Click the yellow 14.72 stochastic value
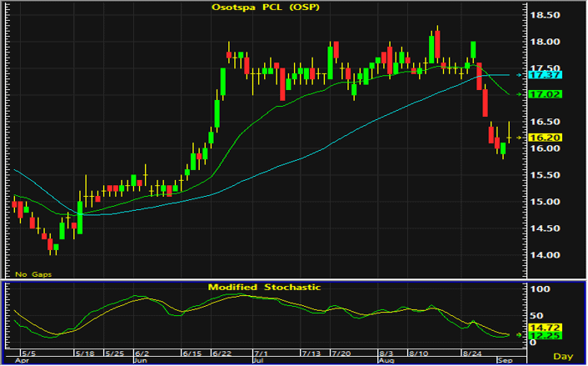The image size is (588, 366). pos(545,328)
